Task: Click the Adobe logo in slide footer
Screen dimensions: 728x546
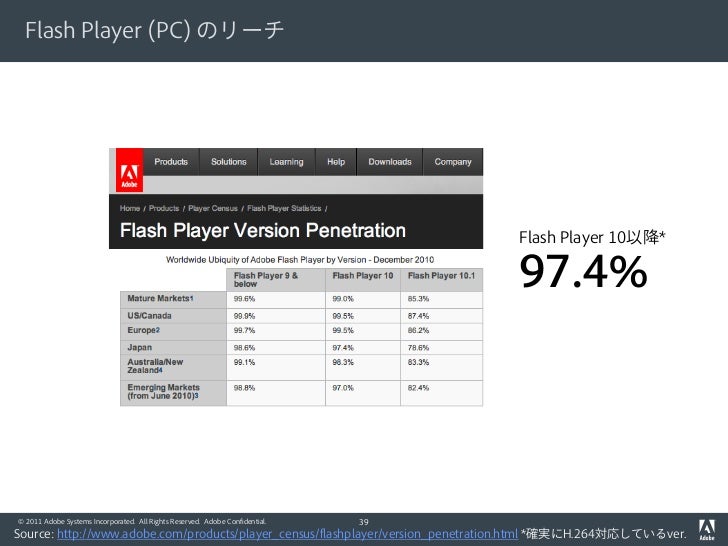Action: click(x=707, y=530)
